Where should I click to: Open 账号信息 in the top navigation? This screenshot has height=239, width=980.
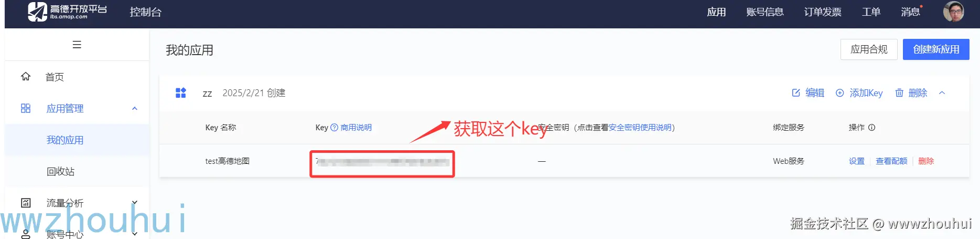click(765, 12)
